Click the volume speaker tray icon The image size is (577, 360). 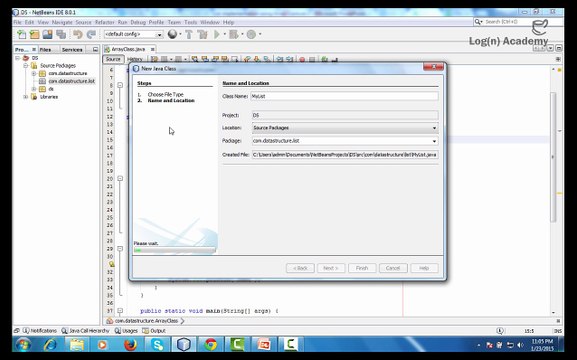(520, 345)
